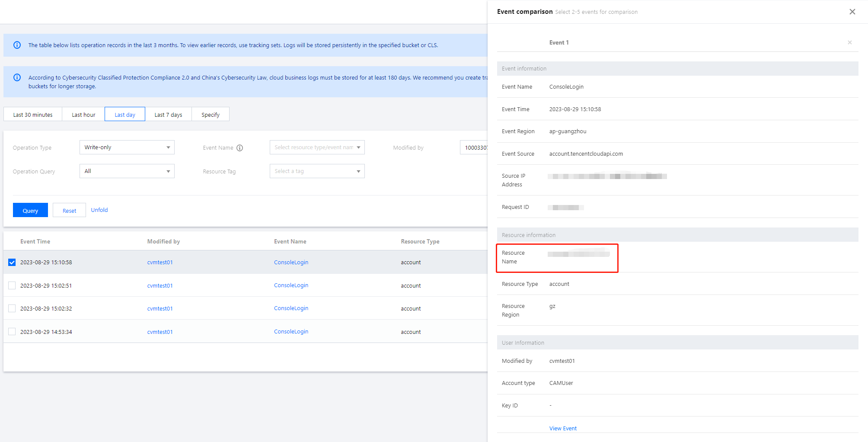Choose the Specify time range tab
868x442 pixels.
point(210,115)
